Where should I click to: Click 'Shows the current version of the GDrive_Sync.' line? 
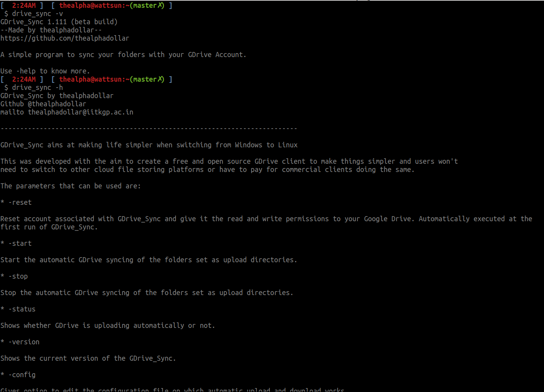click(x=88, y=358)
